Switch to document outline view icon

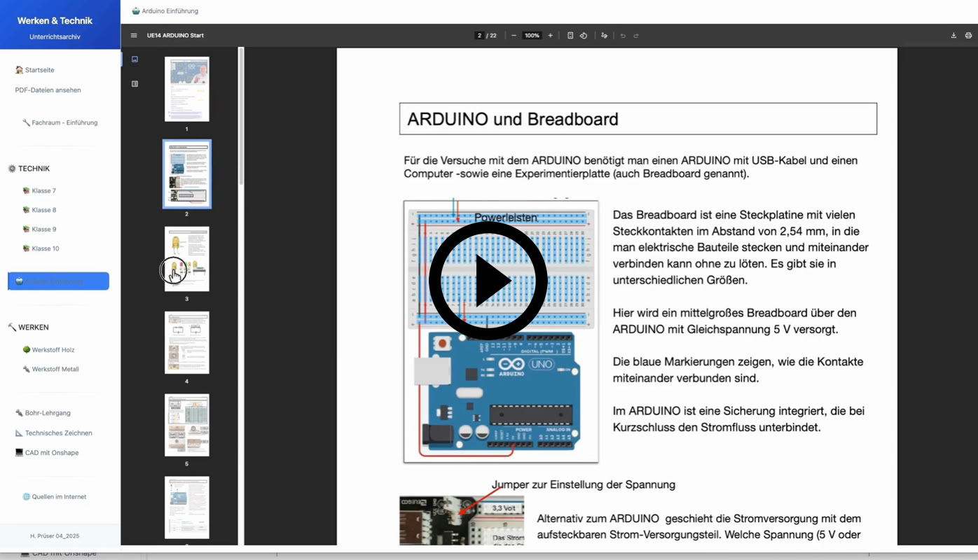point(135,84)
